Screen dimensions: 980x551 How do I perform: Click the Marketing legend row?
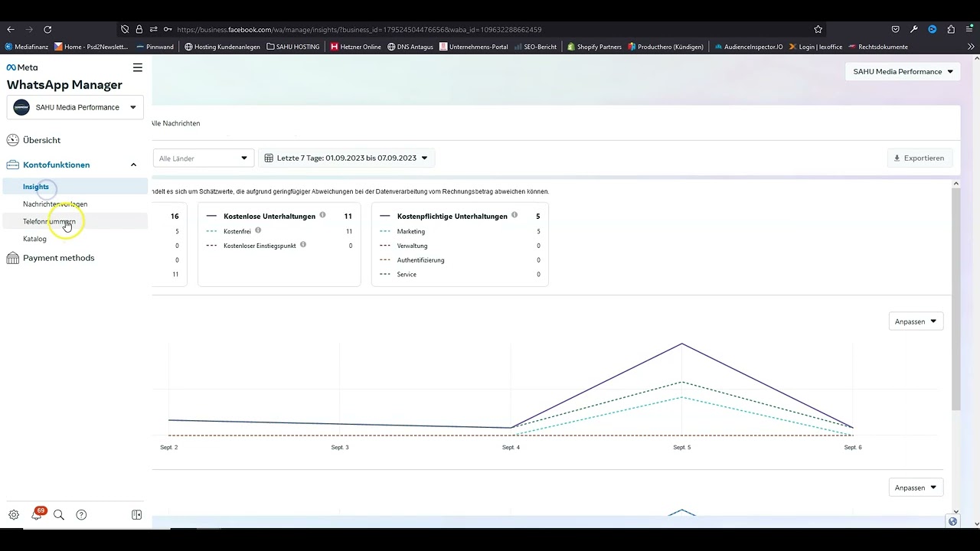click(460, 231)
